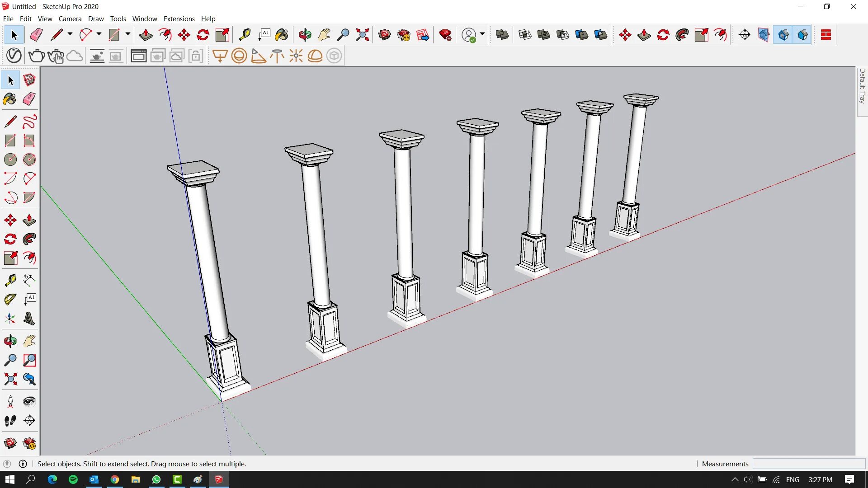This screenshot has height=488, width=868.
Task: Toggle Display Section Fill
Action: 803,35
